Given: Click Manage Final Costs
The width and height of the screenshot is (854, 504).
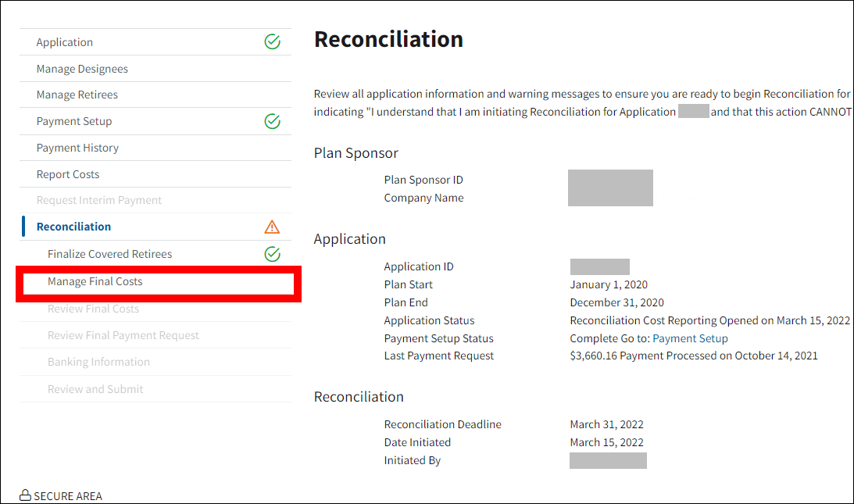Looking at the screenshot, I should (x=95, y=281).
